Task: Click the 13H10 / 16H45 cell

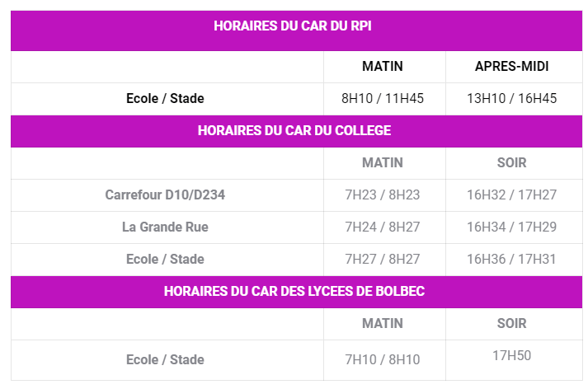Action: point(512,99)
